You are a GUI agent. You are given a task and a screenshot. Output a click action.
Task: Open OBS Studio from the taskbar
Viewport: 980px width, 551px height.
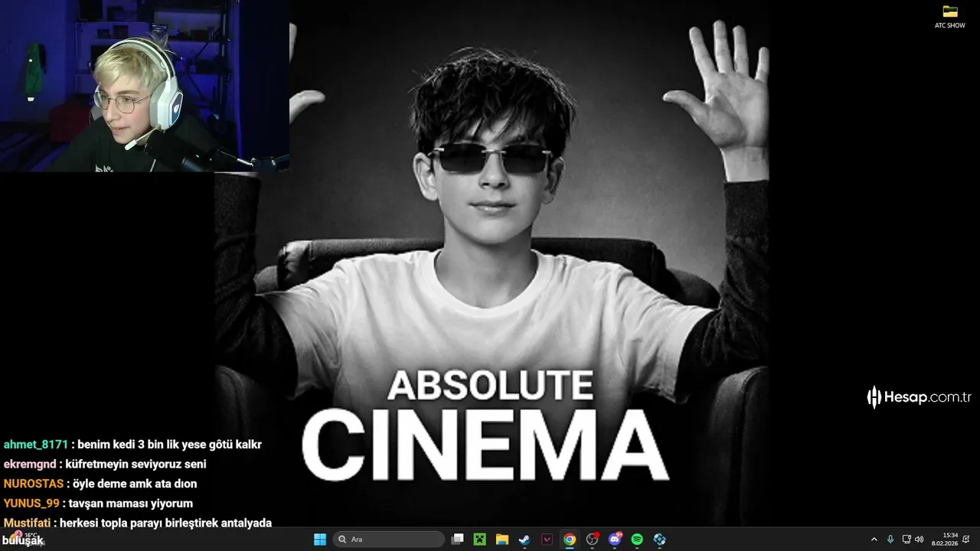click(x=592, y=540)
